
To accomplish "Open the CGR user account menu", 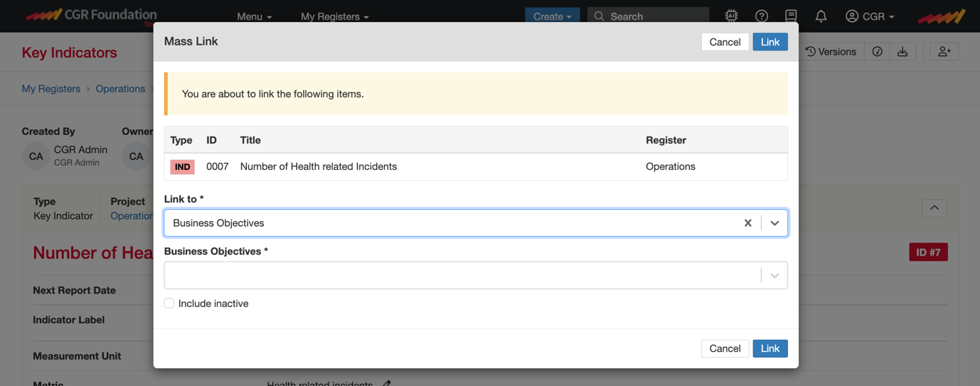I will 870,16.
